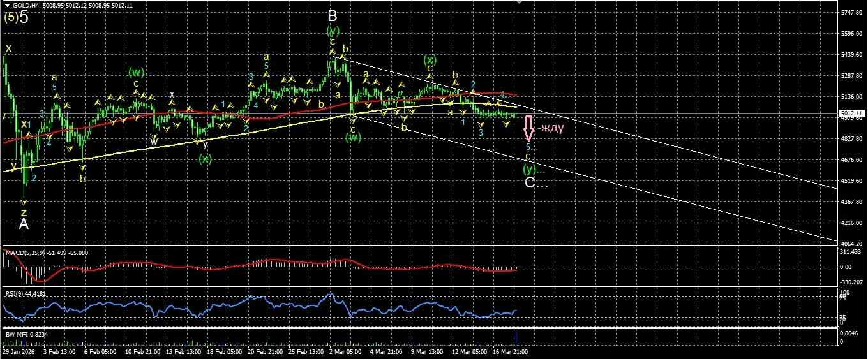Image resolution: width=868 pixels, height=359 pixels.
Task: Select the yellow 'z' label above wave A
Action: (x=24, y=212)
